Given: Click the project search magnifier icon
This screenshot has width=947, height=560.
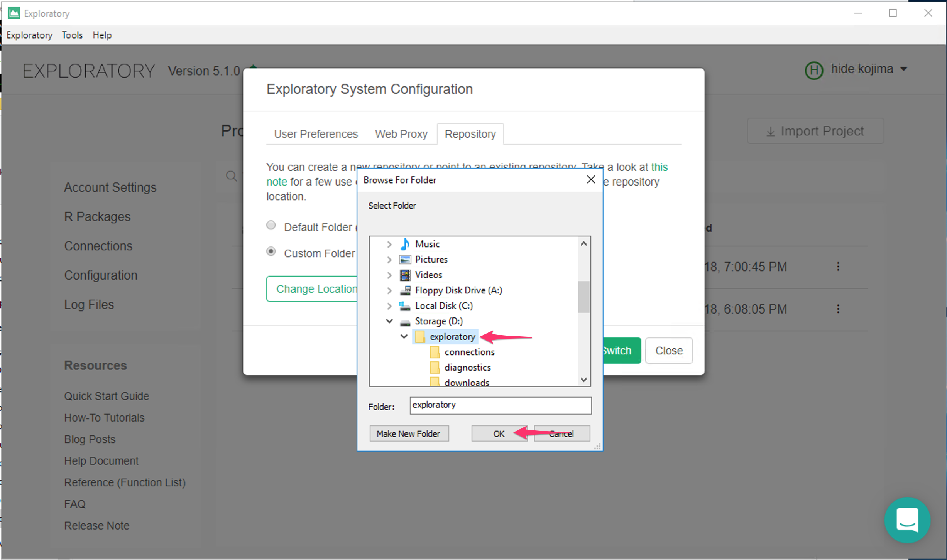Looking at the screenshot, I should coord(231,176).
